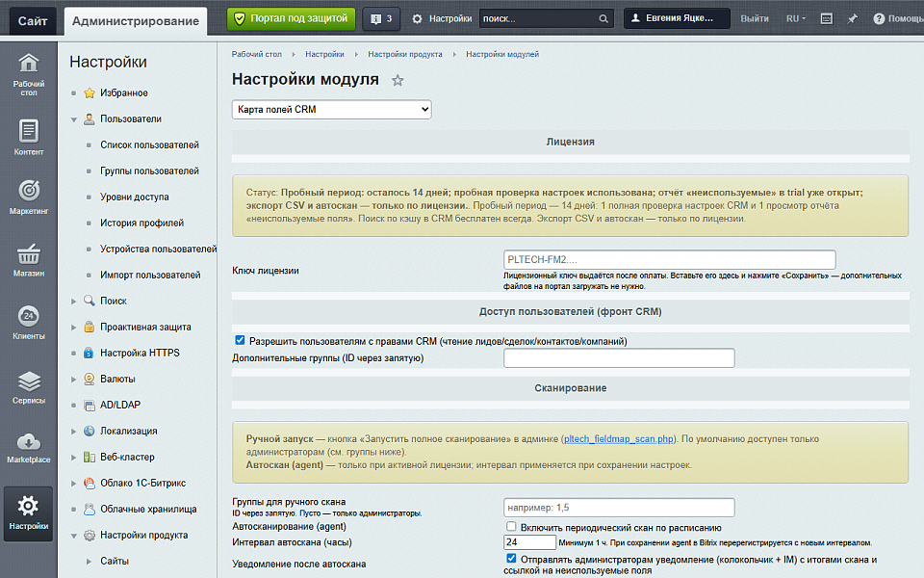This screenshot has width=924, height=578.
Task: Click the Проактивная защита lock icon
Action: coord(89,327)
